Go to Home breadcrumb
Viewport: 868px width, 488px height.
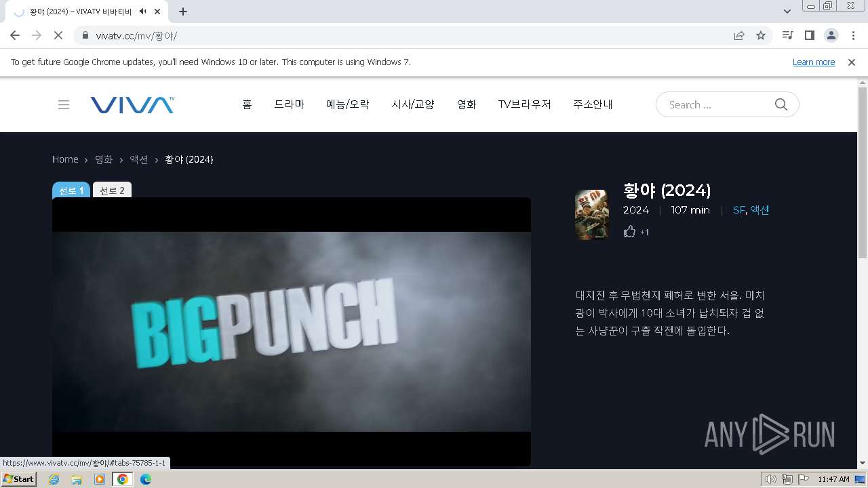pyautogui.click(x=65, y=159)
